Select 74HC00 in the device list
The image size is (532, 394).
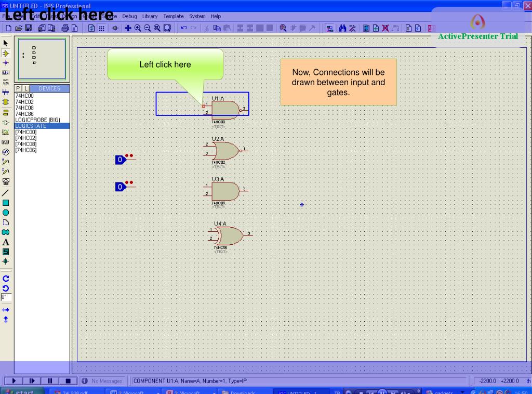24,96
